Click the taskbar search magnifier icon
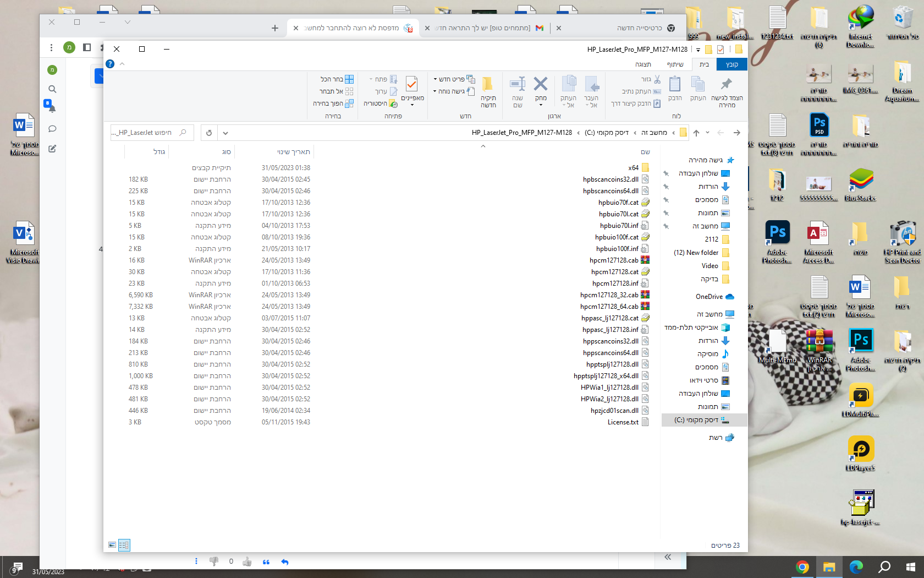 pyautogui.click(x=884, y=567)
